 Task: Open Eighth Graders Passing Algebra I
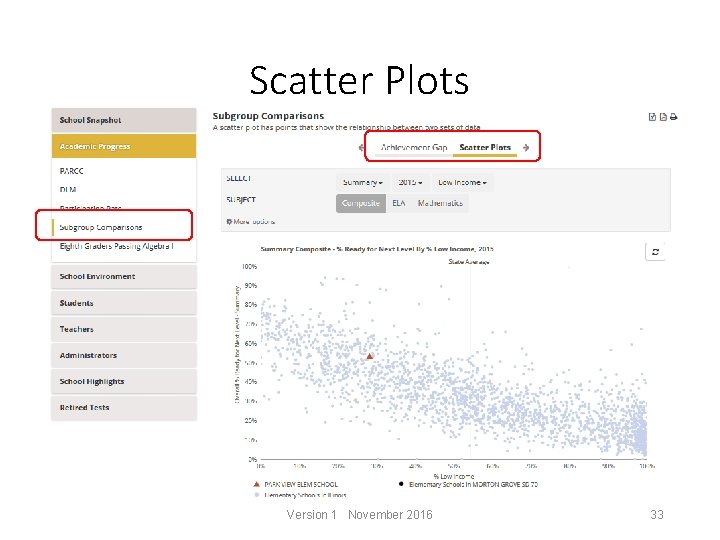point(117,246)
